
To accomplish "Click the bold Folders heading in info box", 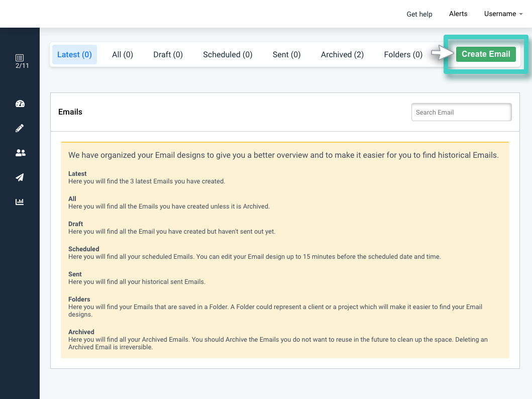I will click(x=79, y=300).
